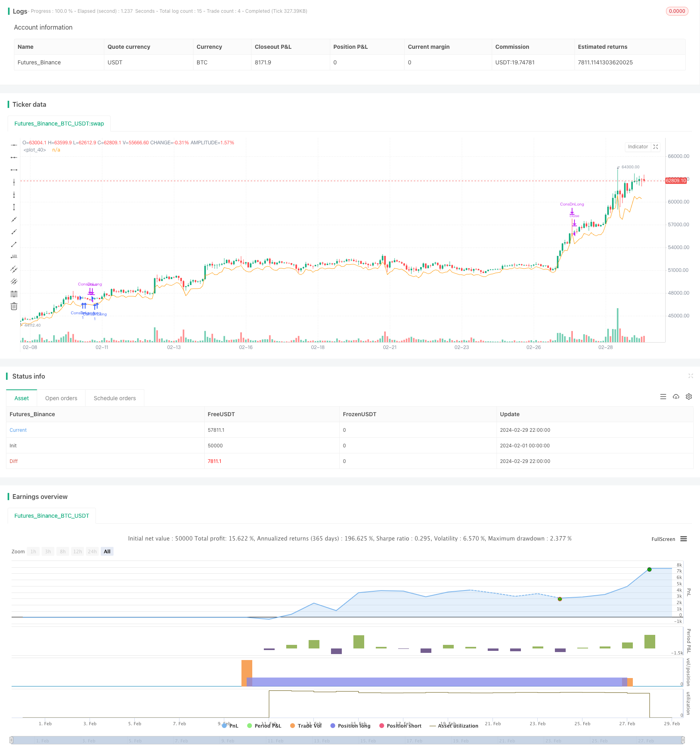This screenshot has height=756, width=700.
Task: Select the horizontal straight line drawing tool
Action: click(14, 145)
